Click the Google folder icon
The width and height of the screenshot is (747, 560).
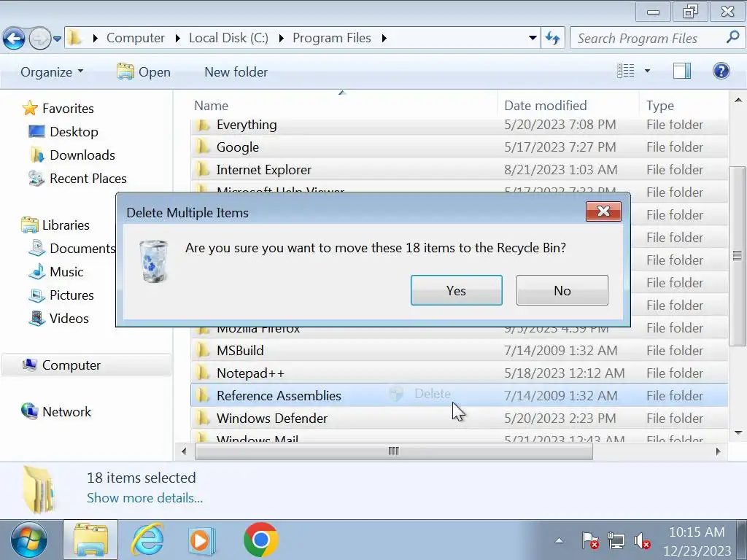coord(203,147)
